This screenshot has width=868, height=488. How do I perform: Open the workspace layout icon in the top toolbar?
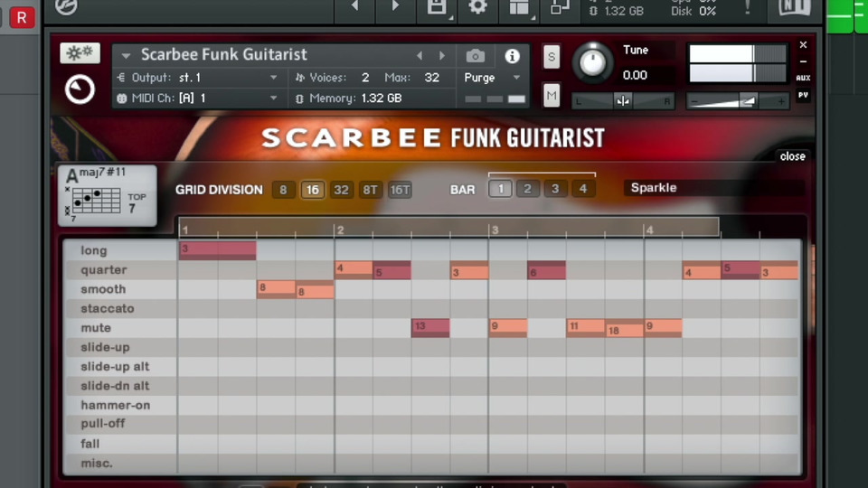[519, 6]
